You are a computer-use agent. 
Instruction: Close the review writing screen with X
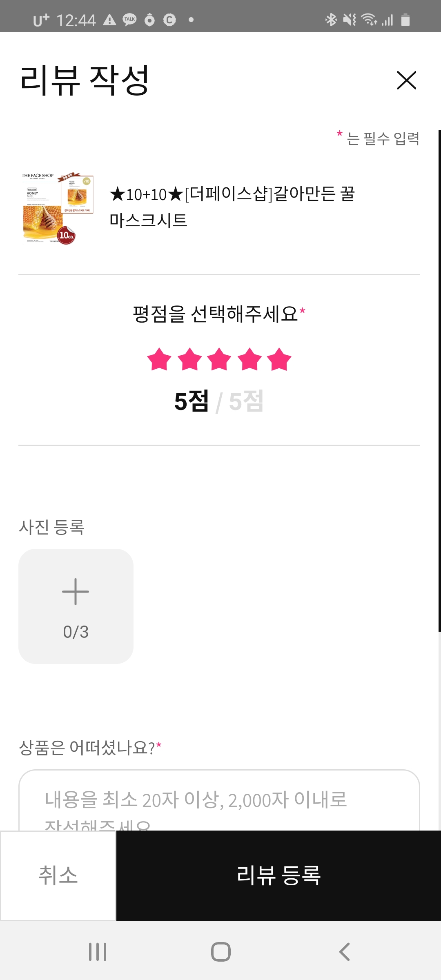click(406, 80)
